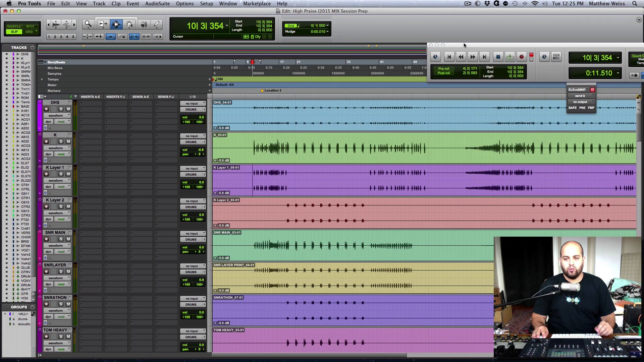
Task: Mute the K track
Action: (68, 141)
